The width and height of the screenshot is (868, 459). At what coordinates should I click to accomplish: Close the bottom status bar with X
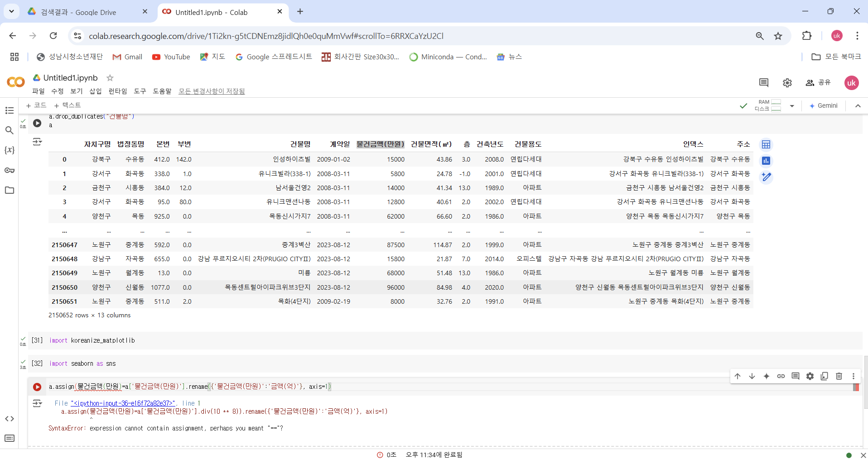(863, 455)
